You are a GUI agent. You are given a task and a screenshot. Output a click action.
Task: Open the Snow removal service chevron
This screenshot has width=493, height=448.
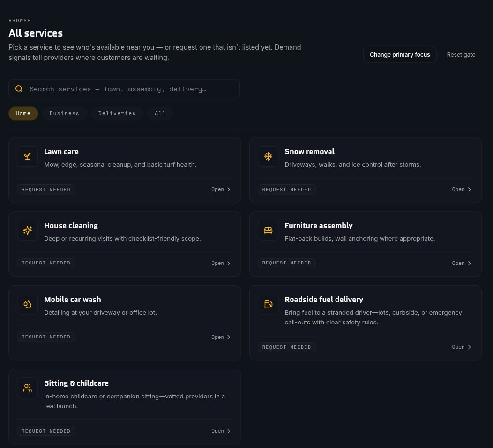[469, 190]
